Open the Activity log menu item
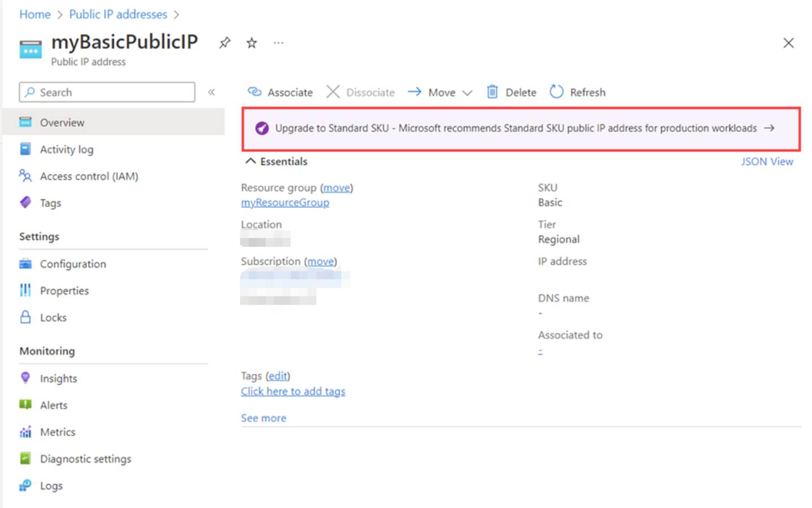 click(66, 150)
